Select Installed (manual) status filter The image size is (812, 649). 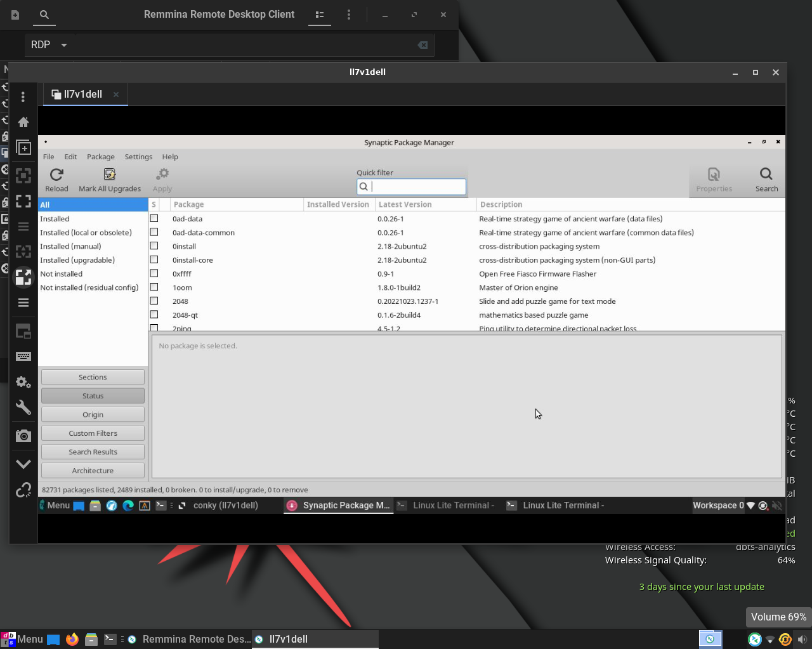point(93,246)
